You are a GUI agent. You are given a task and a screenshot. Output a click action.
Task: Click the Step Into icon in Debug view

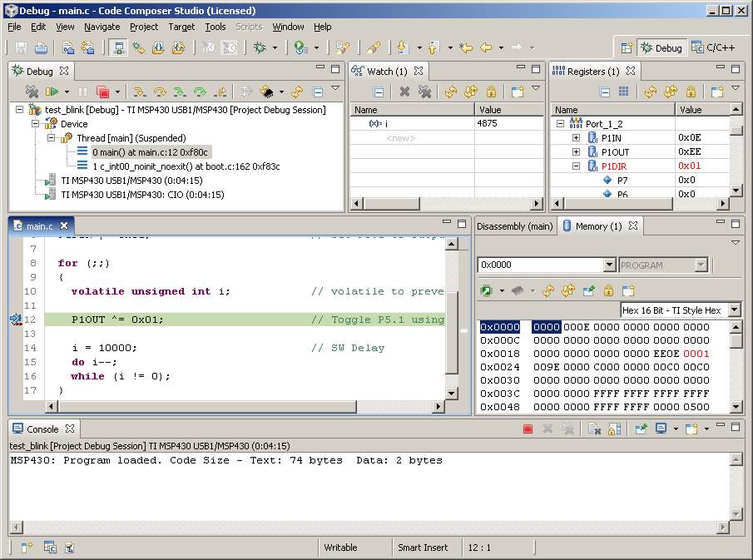(x=139, y=92)
